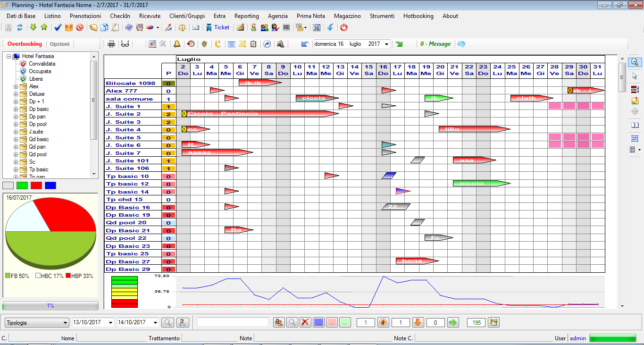The width and height of the screenshot is (644, 345).
Task: Click the clipboard checklist icon
Action: pos(253,44)
